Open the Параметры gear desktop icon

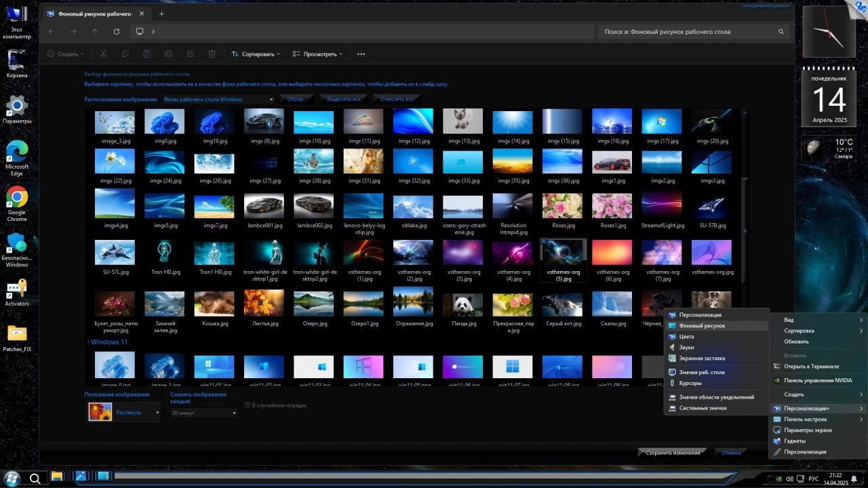(17, 110)
